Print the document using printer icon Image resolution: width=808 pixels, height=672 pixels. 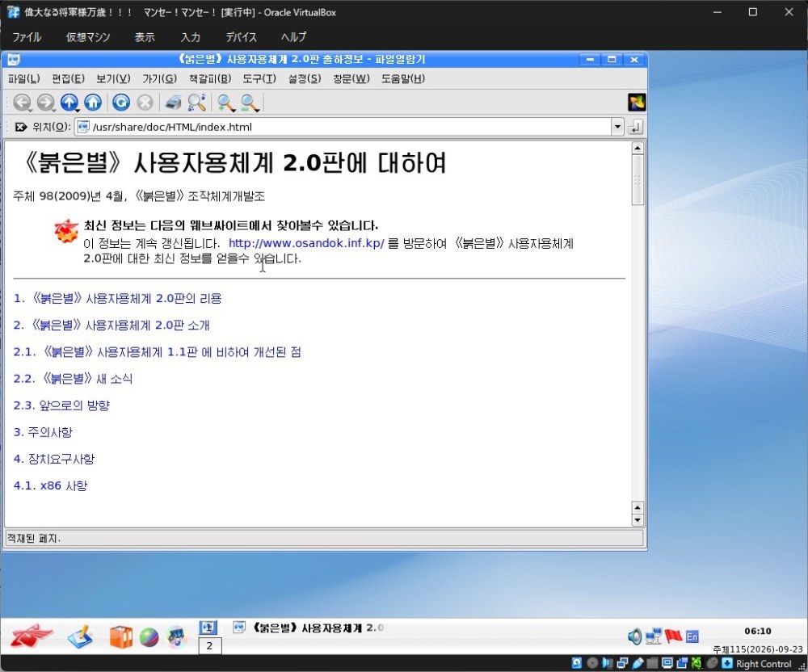(173, 103)
